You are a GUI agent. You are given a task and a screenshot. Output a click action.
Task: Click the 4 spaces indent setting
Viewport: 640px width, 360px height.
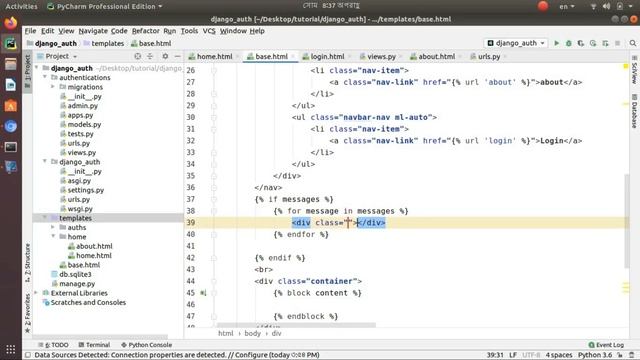click(559, 355)
